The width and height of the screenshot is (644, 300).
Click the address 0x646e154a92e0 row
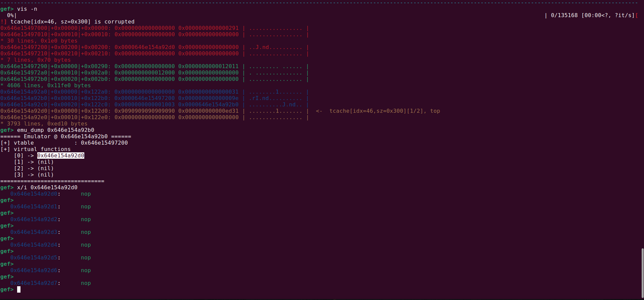tap(154, 117)
